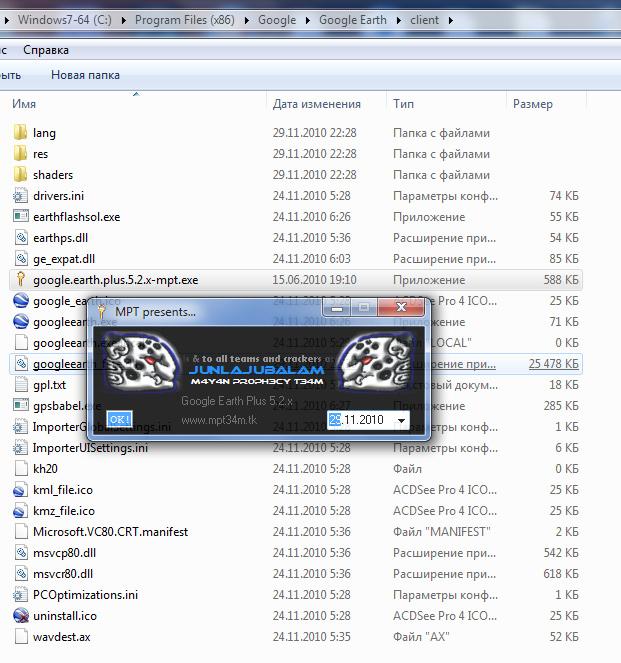Expand the Google breadcrumb arrow
The width and height of the screenshot is (621, 663).
tap(308, 20)
